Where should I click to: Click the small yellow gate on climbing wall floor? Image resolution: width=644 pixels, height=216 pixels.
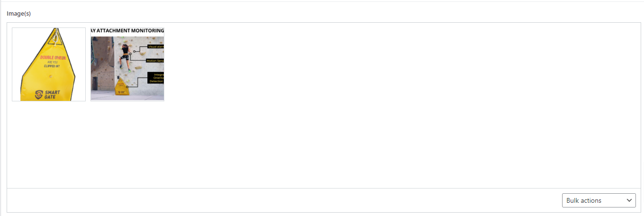(x=123, y=85)
